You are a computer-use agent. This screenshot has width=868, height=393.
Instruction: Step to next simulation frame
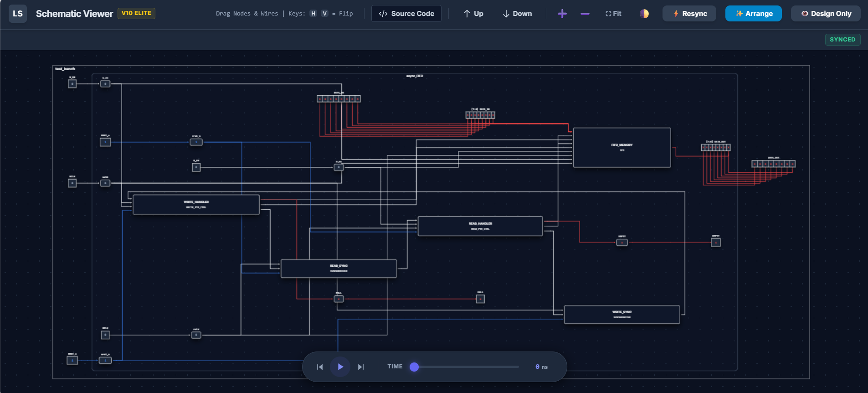(x=361, y=367)
